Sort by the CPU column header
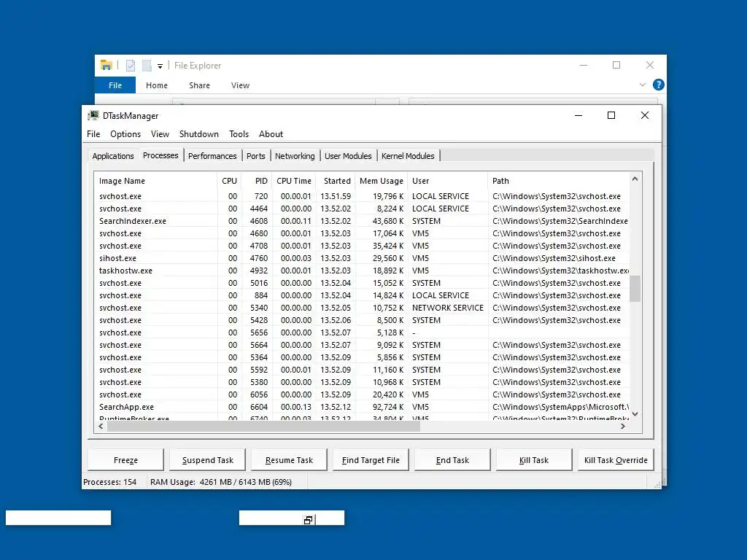Viewport: 747px width, 560px height. (x=229, y=181)
